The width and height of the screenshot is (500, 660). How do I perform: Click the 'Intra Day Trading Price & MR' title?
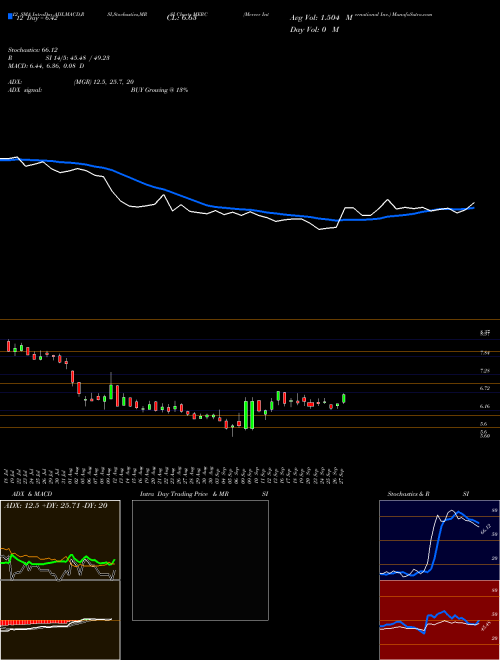click(x=184, y=494)
